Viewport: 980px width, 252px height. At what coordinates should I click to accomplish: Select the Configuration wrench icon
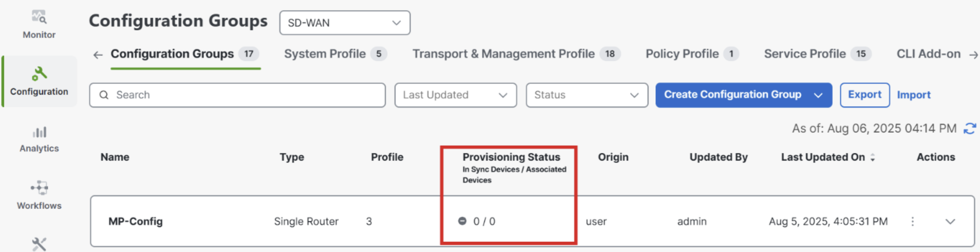(39, 73)
